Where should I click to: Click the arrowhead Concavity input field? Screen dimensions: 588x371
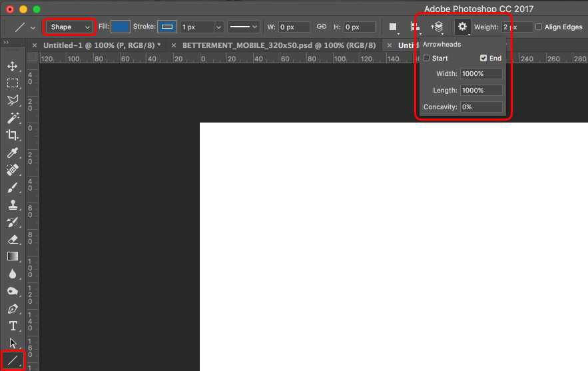click(x=481, y=107)
